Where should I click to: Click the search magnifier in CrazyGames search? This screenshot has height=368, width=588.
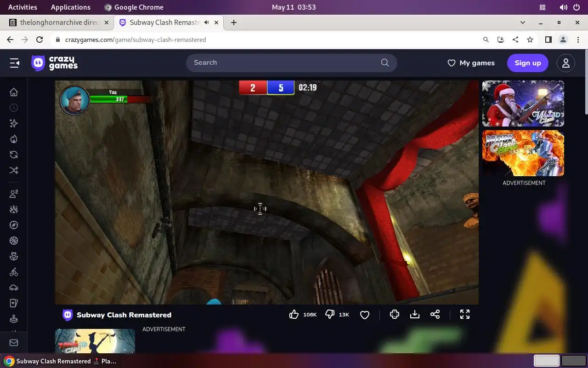[385, 63]
